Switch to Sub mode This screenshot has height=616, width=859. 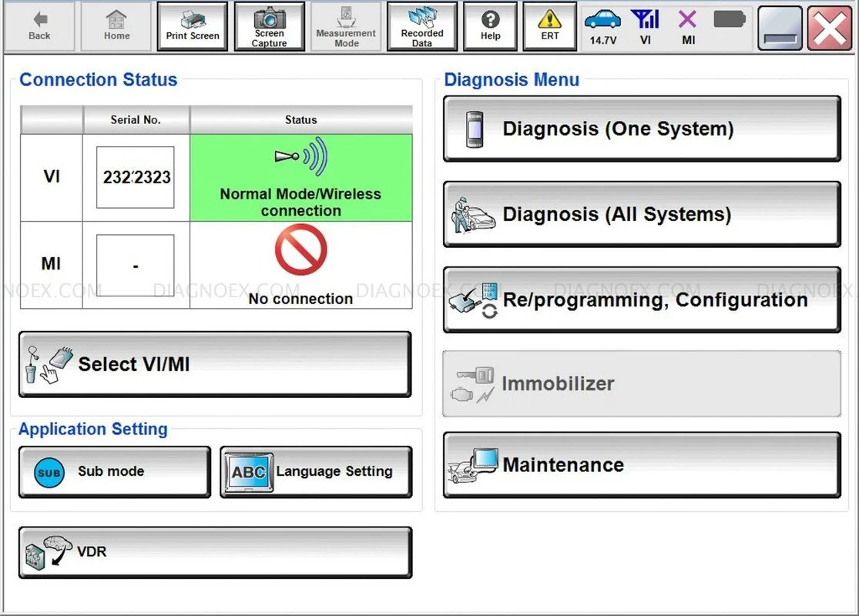tap(114, 472)
